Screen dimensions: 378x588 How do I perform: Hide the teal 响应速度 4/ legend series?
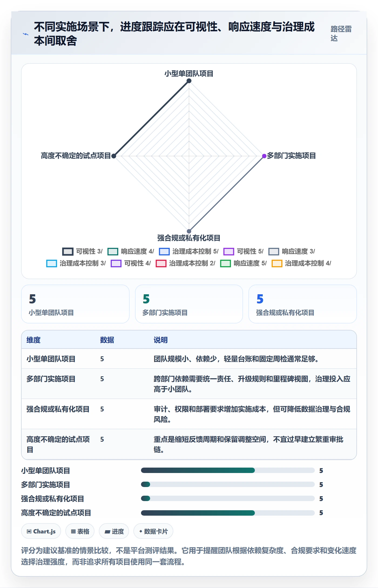(113, 252)
